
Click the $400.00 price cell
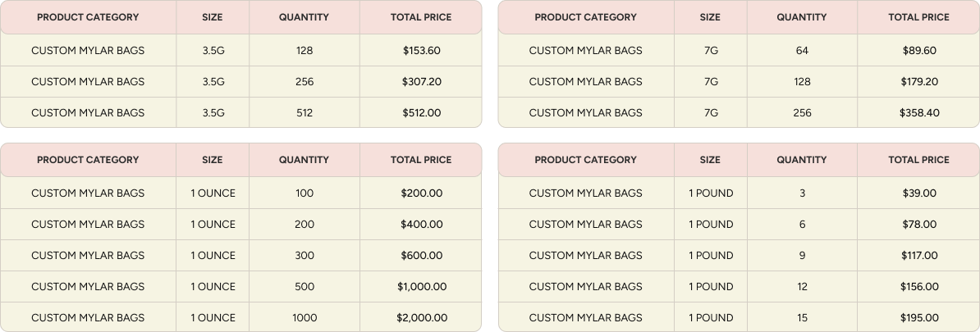(421, 225)
